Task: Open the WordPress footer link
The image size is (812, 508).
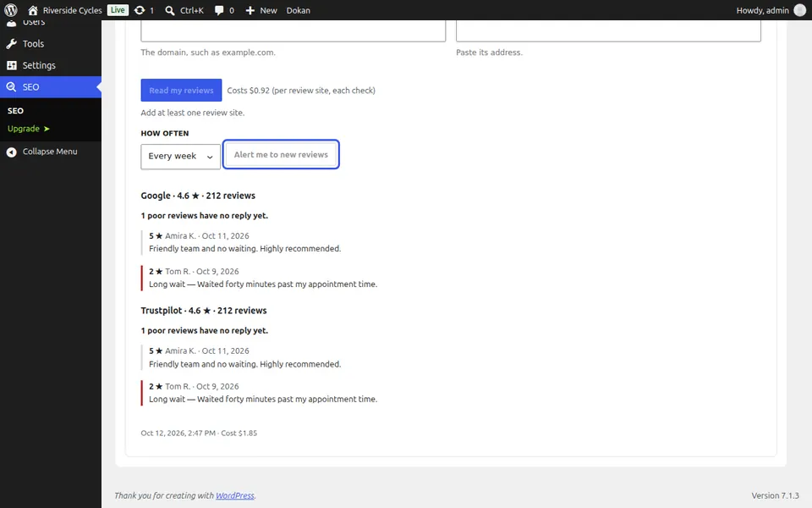Action: [x=235, y=495]
